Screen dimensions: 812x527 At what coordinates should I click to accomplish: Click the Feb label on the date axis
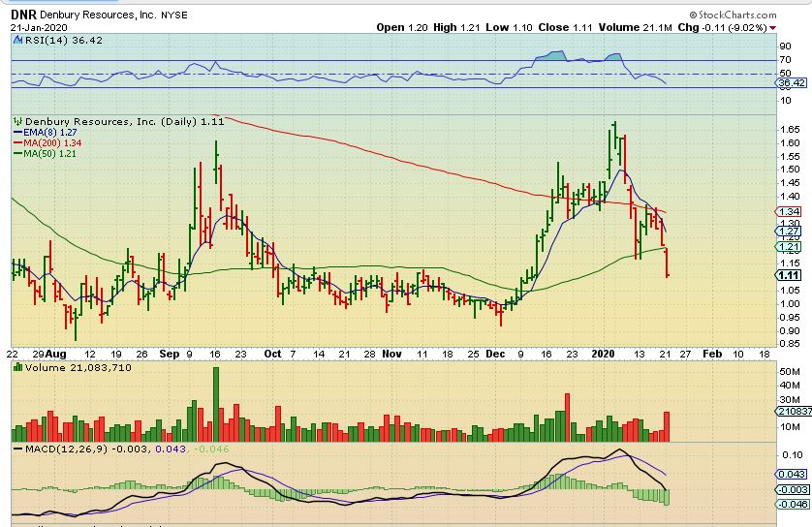tap(712, 354)
